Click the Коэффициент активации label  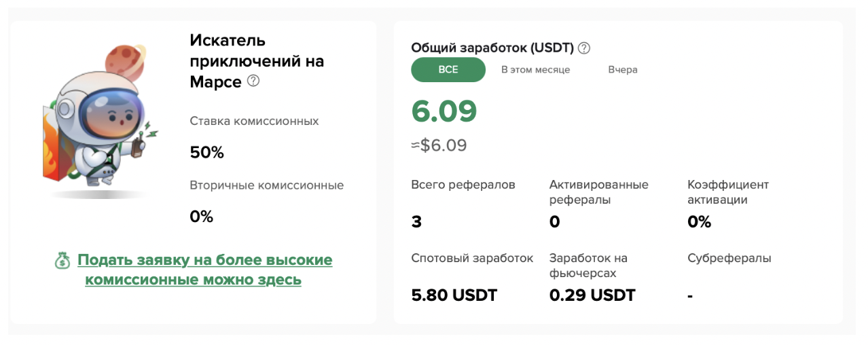click(x=728, y=192)
